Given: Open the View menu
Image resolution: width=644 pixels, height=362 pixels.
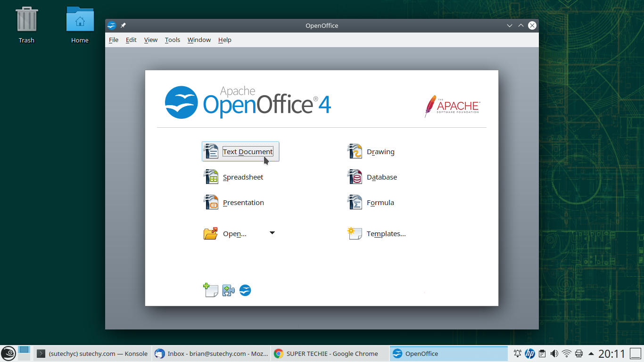Looking at the screenshot, I should (x=151, y=40).
